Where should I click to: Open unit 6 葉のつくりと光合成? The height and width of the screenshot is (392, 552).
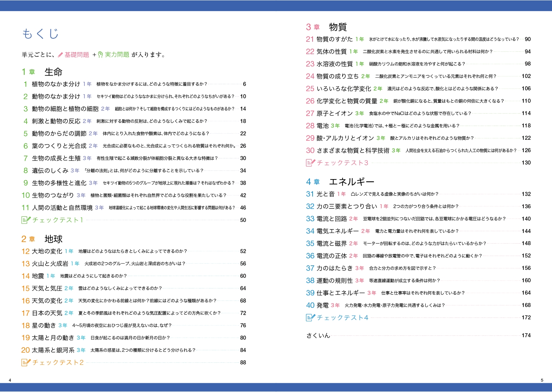59,146
